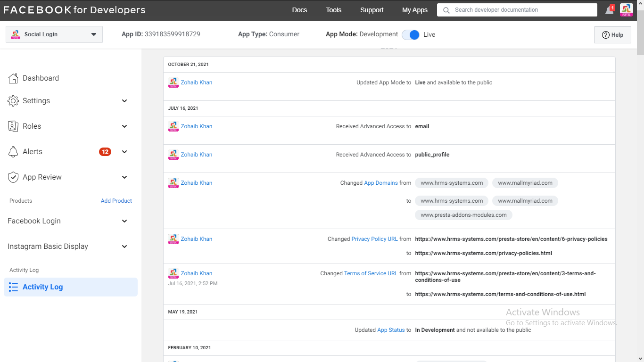Click the Jul 16, 2021, 2:52 PM timestamp
The height and width of the screenshot is (362, 644).
[x=193, y=284]
